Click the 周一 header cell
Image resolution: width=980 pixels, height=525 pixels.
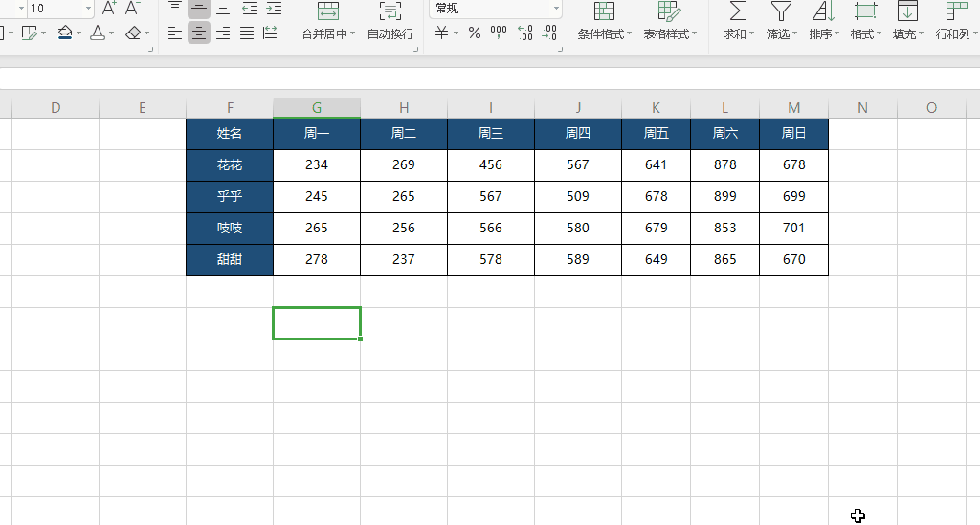click(317, 134)
